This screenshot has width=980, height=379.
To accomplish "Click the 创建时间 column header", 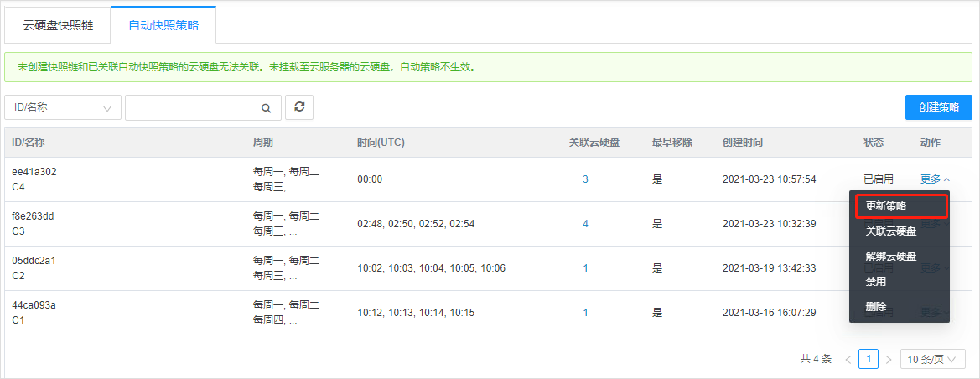I will point(743,142).
